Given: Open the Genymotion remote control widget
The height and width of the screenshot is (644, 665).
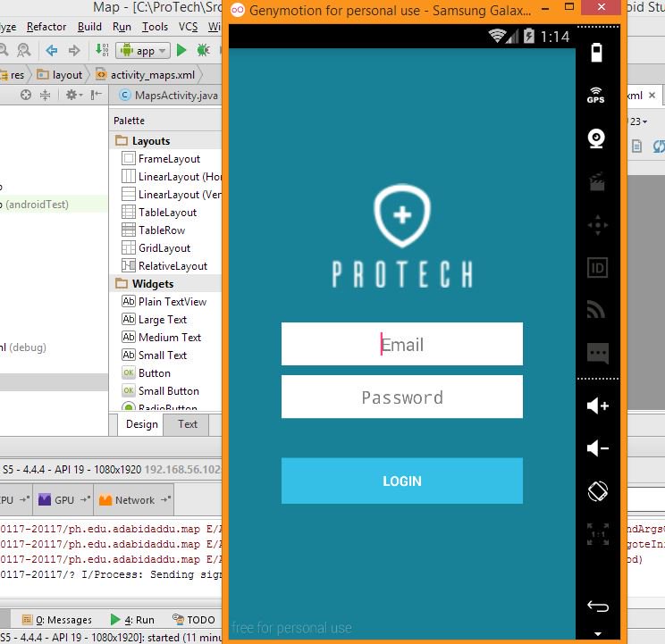Looking at the screenshot, I should tap(597, 224).
